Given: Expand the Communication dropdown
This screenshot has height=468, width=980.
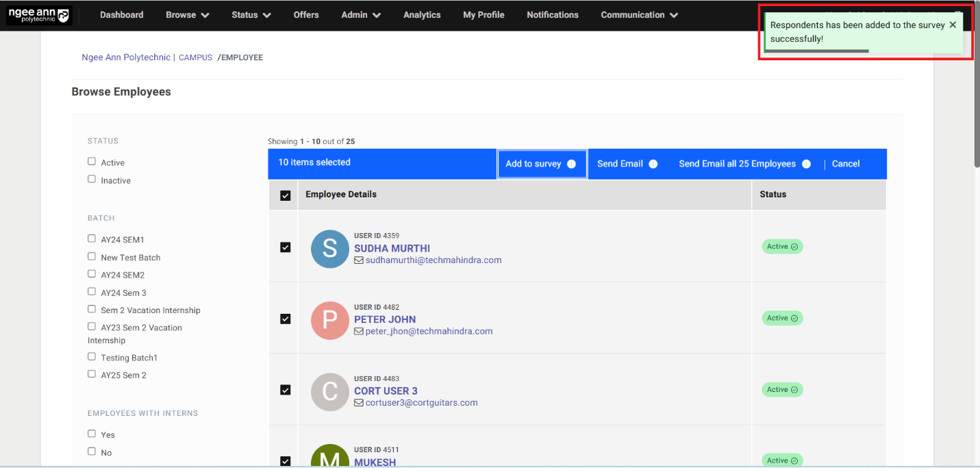Looking at the screenshot, I should point(638,14).
